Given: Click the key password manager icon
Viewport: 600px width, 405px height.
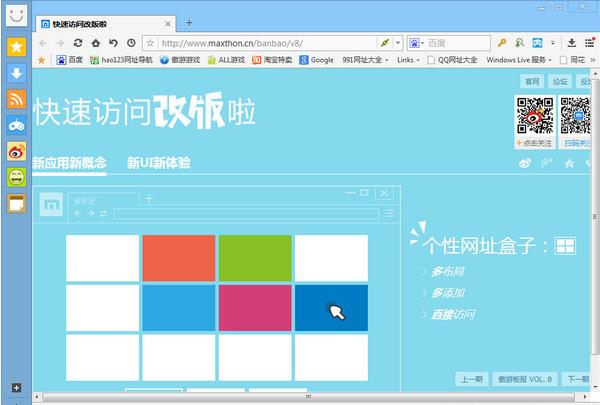Looking at the screenshot, I should (502, 43).
